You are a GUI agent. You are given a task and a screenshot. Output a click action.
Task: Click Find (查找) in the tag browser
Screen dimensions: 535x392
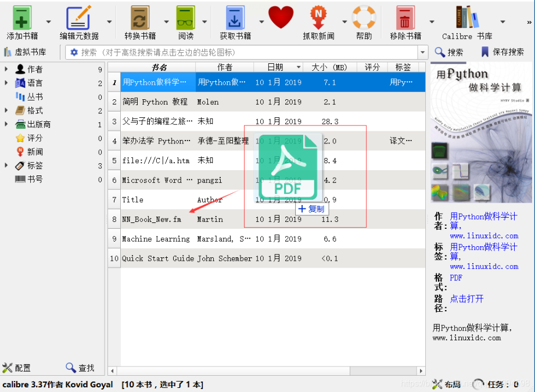(x=80, y=368)
